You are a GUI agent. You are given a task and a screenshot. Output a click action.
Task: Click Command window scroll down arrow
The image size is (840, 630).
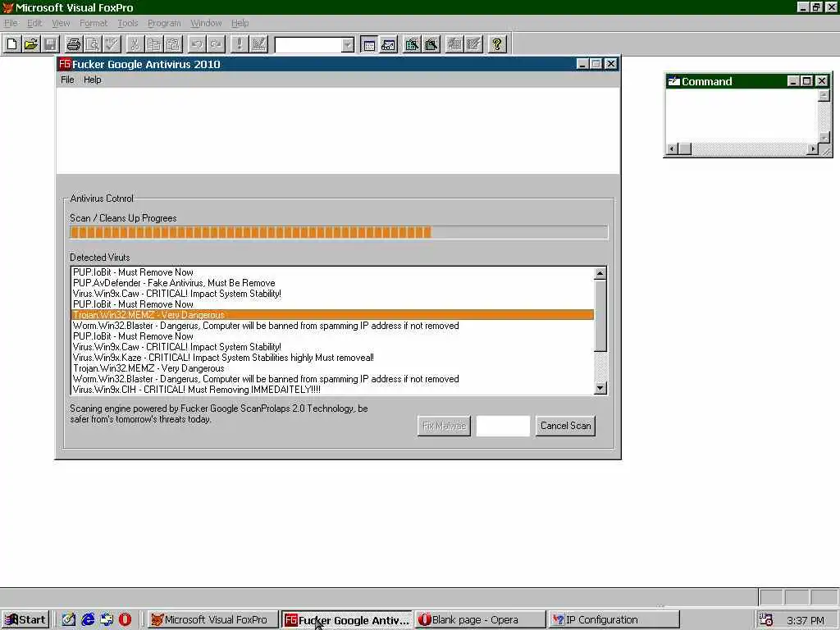click(824, 138)
